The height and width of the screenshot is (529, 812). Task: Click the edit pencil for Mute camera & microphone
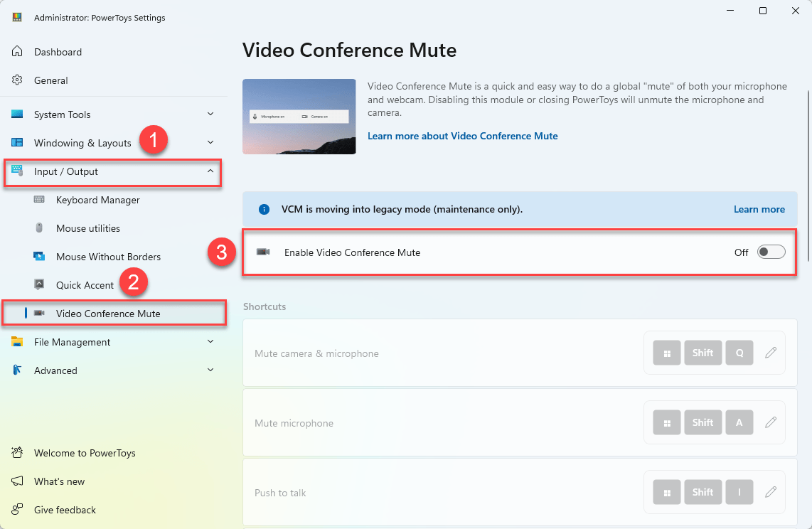click(770, 353)
